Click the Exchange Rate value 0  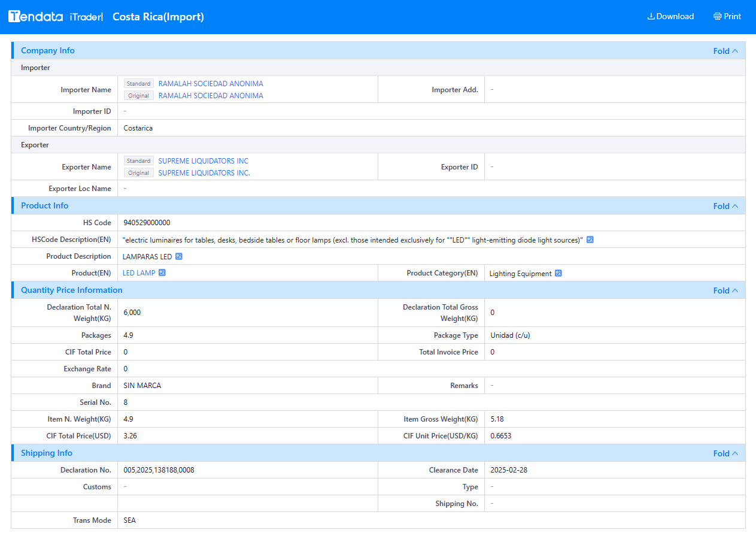pos(126,369)
